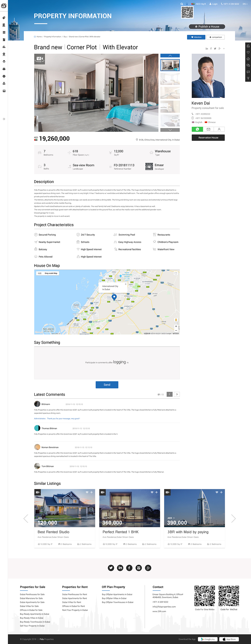Viewport: 251px width, 644px height.
Task: Click the VR tour icon on main photo
Action: (x=39, y=59)
